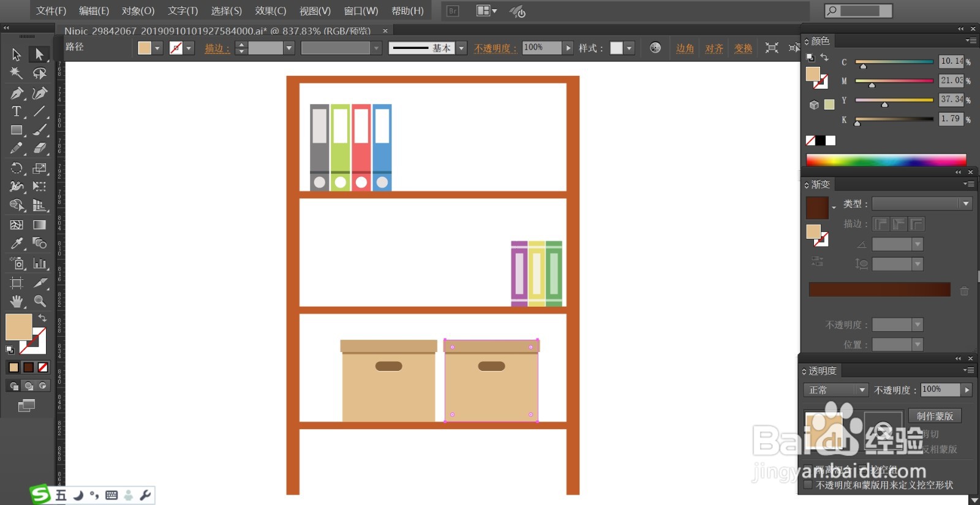The width and height of the screenshot is (980, 505).
Task: Set toolbox paint to Color mode
Action: pos(13,367)
